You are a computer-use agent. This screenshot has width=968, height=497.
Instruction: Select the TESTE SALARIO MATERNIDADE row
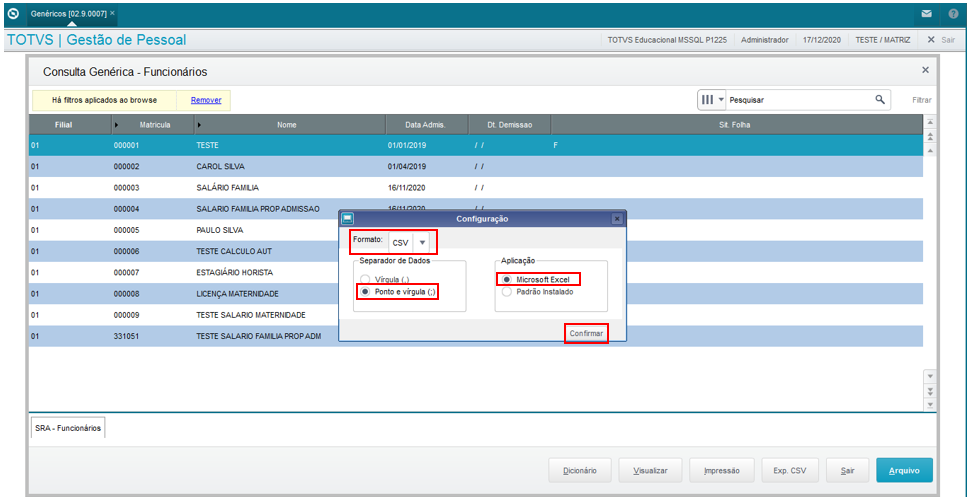coord(476,315)
